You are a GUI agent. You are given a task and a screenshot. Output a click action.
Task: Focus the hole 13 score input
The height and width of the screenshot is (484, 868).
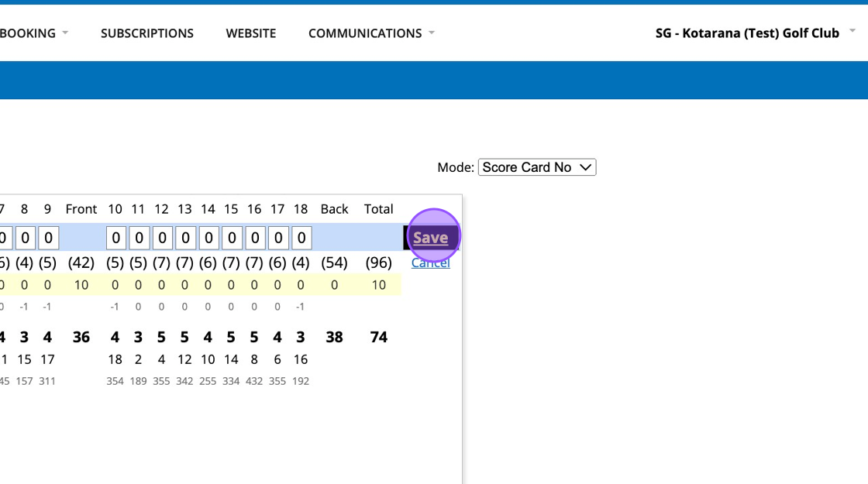point(185,238)
